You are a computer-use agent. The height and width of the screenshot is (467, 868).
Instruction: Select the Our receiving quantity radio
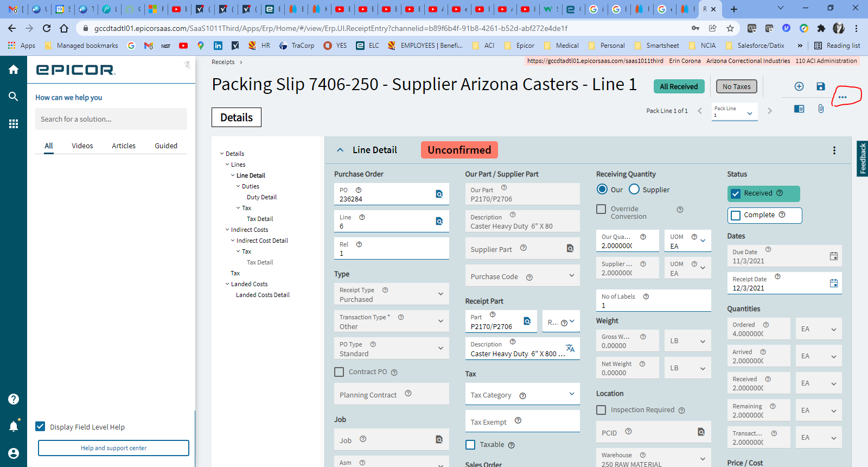602,189
